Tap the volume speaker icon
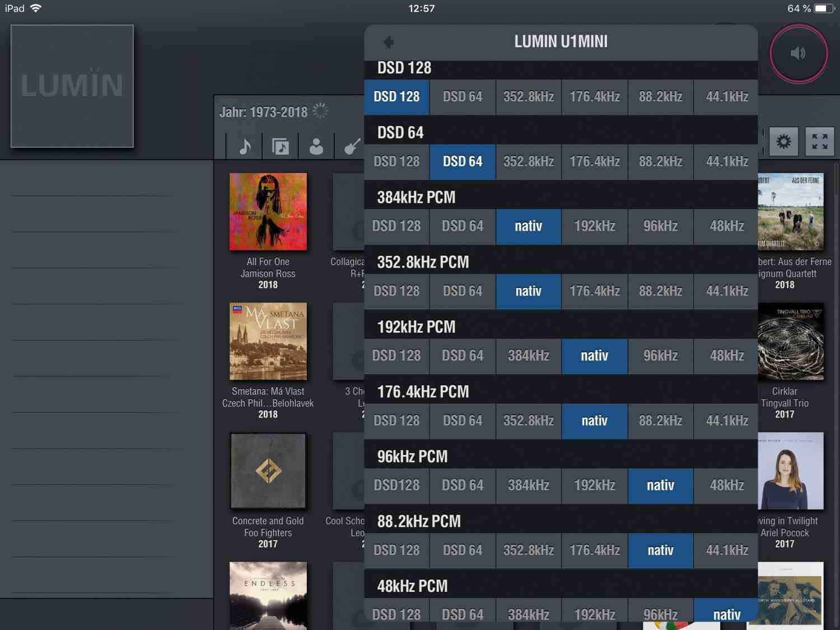Screen dimensions: 840x630 pos(798,54)
